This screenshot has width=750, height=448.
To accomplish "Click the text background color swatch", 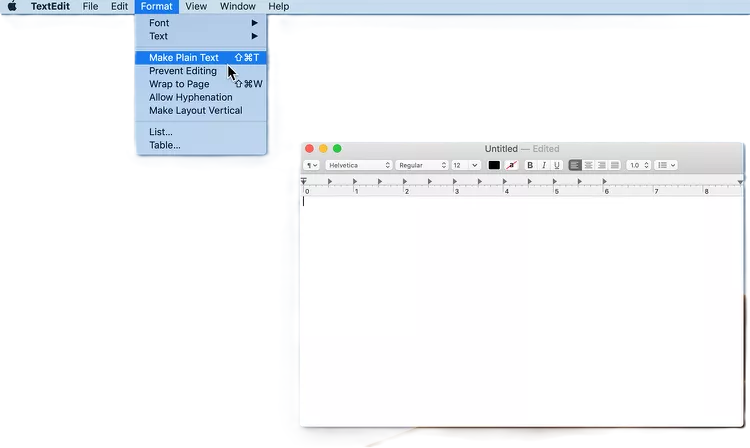I will tap(512, 165).
